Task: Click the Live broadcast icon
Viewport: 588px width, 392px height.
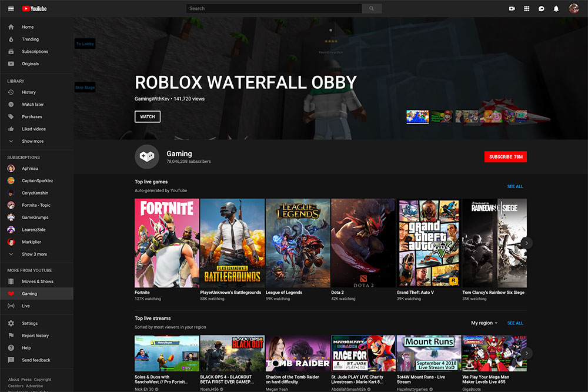Action: point(11,306)
